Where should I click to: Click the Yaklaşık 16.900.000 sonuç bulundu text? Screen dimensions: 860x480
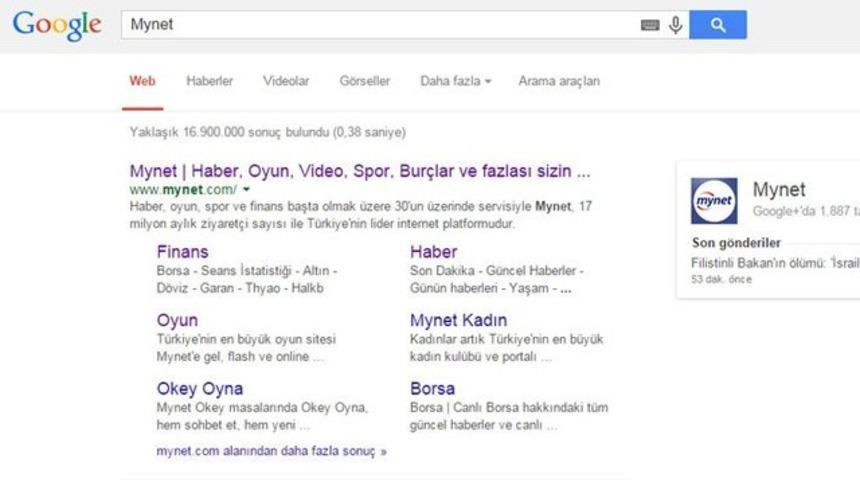click(268, 132)
